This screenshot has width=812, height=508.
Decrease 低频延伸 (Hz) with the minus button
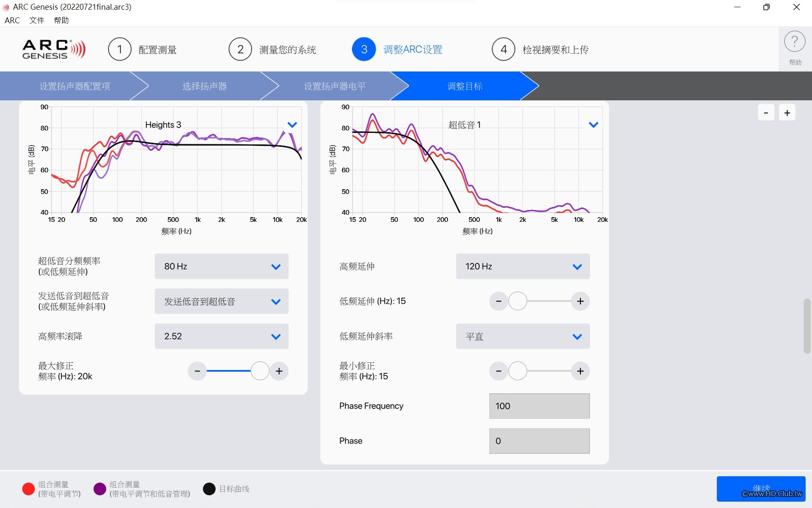[499, 301]
